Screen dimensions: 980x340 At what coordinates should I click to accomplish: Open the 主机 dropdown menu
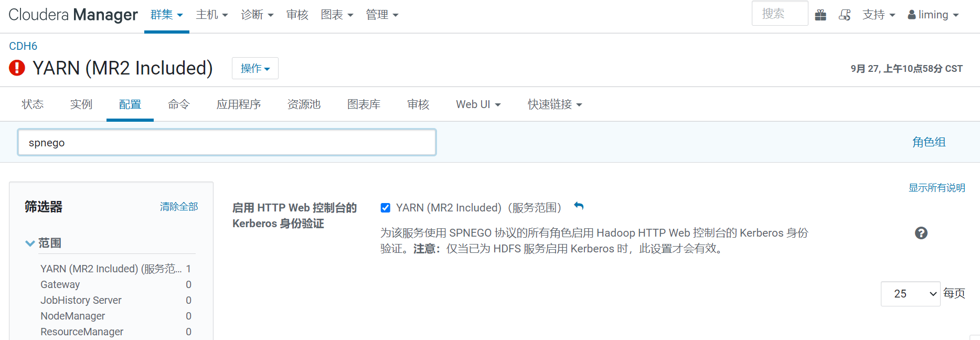[212, 15]
